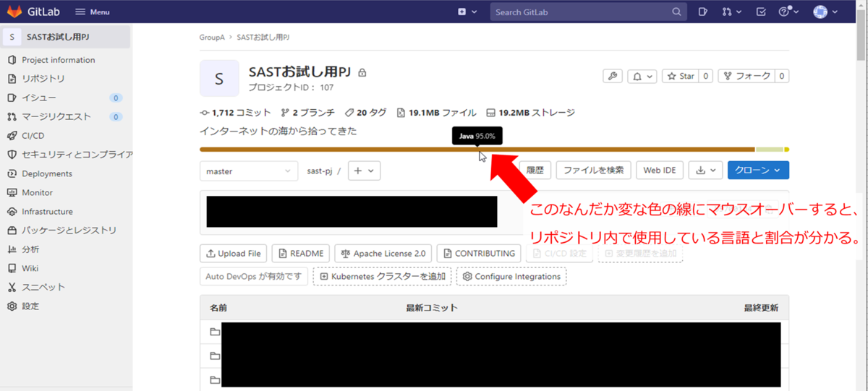Open the master branch dropdown
The image size is (868, 391).
point(249,171)
